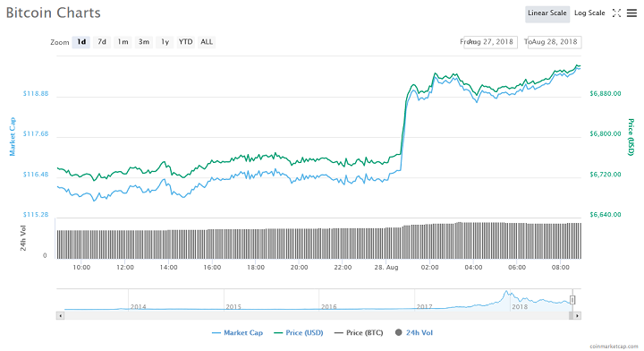Image resolution: width=644 pixels, height=351 pixels.
Task: Toggle the fullscreen chart icon
Action: [x=616, y=13]
